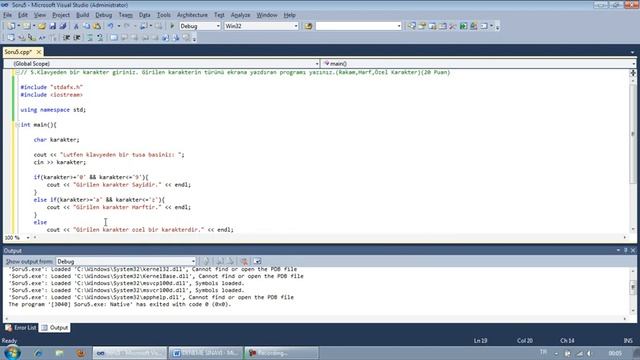Click the 'has exited with code 0' output line
The width and height of the screenshot is (640, 360).
point(120,304)
